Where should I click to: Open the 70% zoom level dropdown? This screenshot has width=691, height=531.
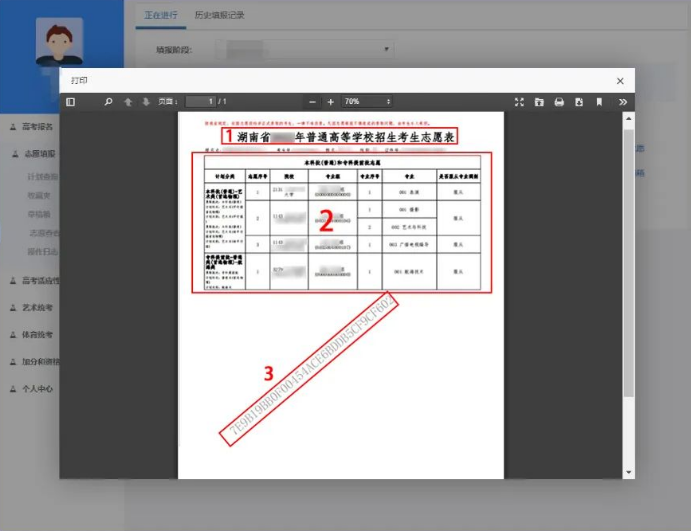[x=367, y=102]
